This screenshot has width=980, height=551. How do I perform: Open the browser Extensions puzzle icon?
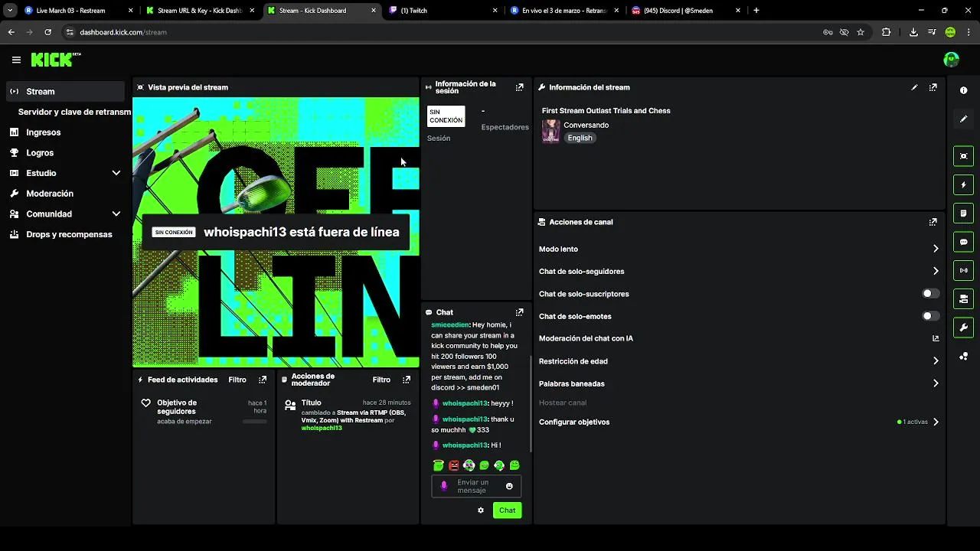coord(886,32)
